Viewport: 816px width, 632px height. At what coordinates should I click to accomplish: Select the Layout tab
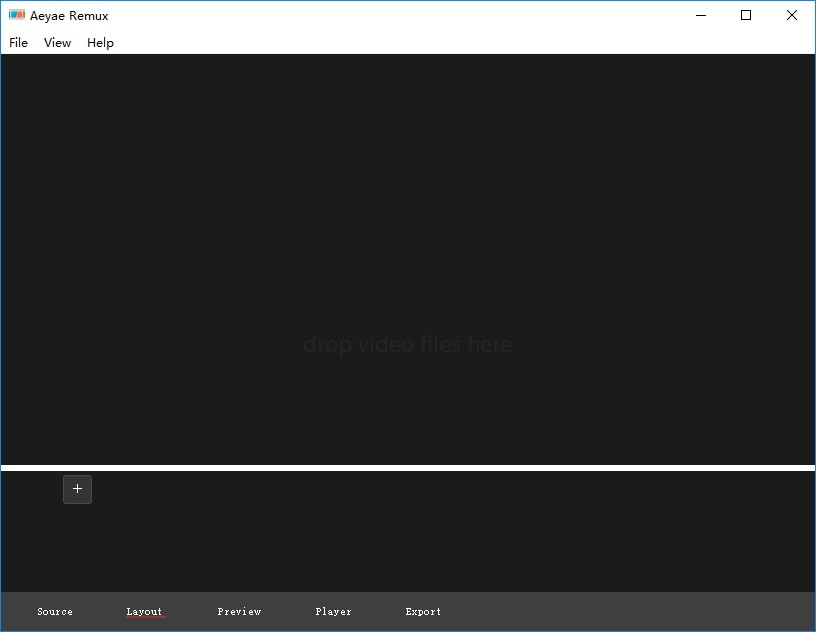pos(144,612)
